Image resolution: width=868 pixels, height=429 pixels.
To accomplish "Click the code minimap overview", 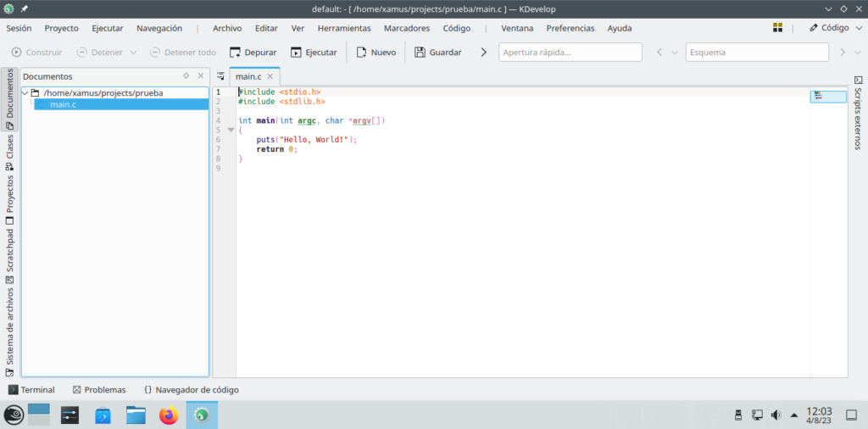I will (828, 97).
